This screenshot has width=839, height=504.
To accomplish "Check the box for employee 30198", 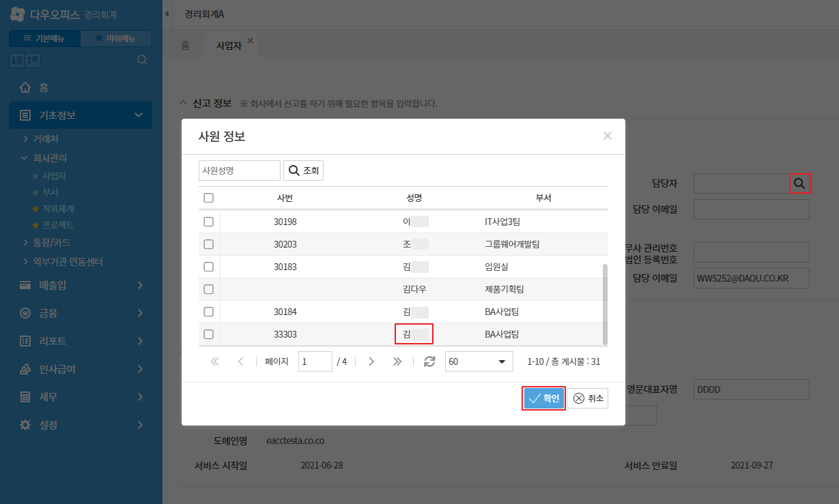I will [209, 222].
